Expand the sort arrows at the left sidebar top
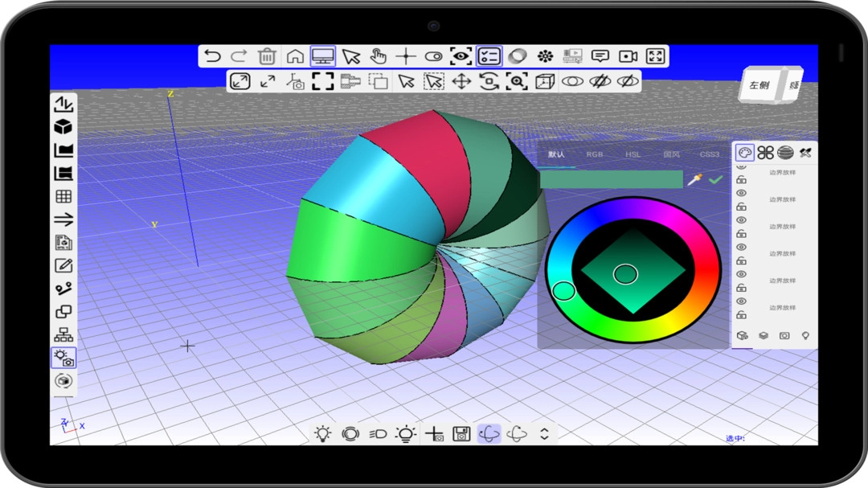 (x=63, y=104)
